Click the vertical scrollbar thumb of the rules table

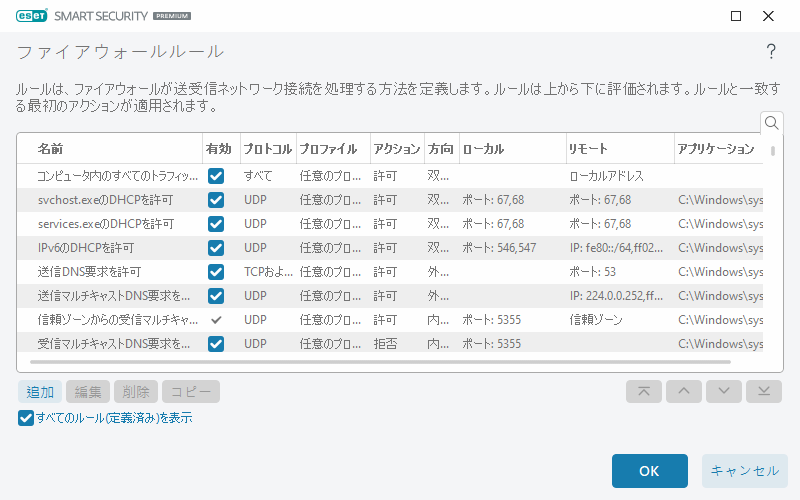point(773,151)
